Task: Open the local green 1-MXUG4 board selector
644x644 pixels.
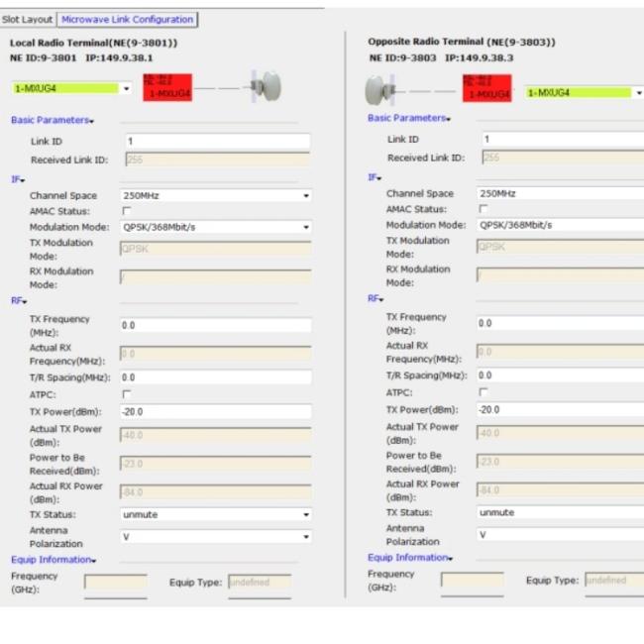Action: (x=126, y=88)
